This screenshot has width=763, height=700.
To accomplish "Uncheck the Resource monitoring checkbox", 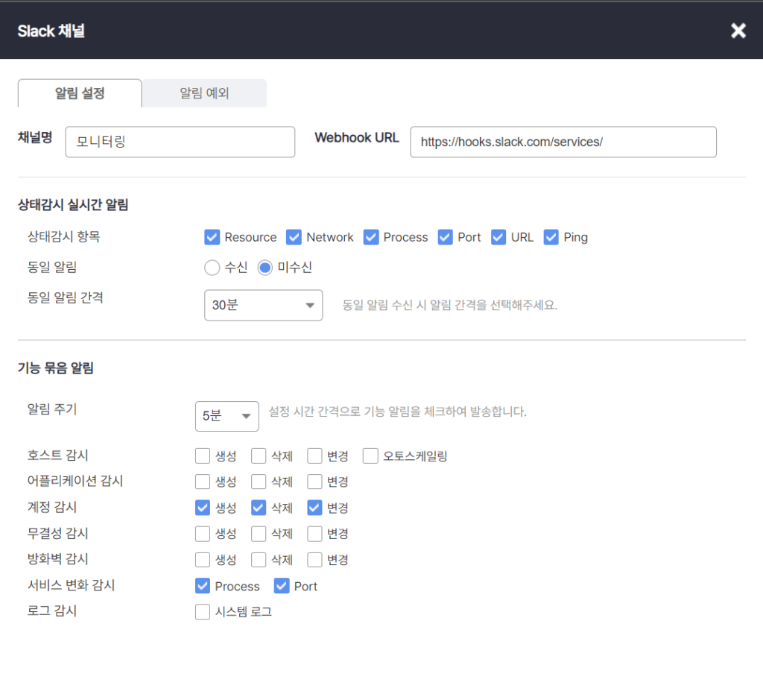I will tap(211, 237).
